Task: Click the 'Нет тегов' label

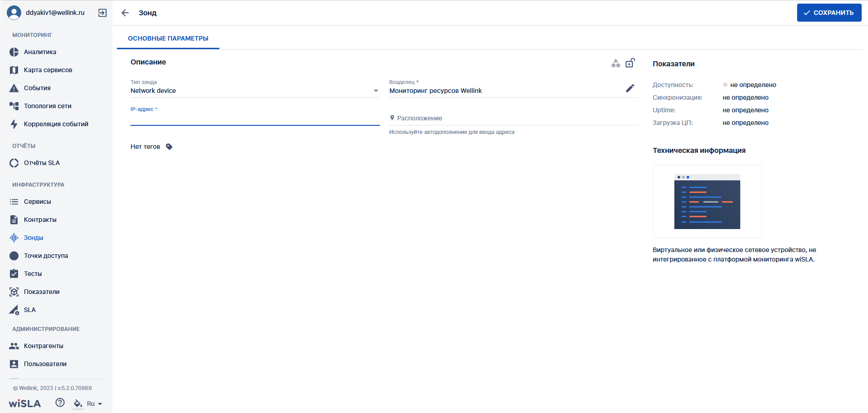Action: (x=145, y=147)
